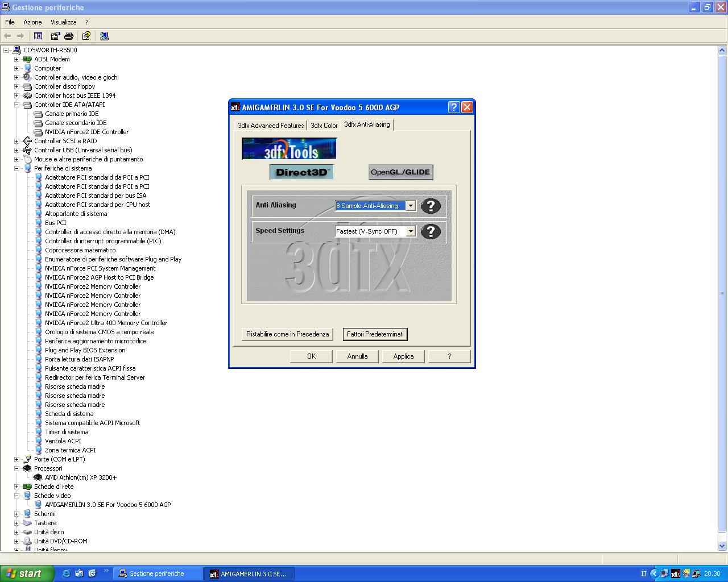Click the device tree scrollbar down arrow

[x=722, y=546]
